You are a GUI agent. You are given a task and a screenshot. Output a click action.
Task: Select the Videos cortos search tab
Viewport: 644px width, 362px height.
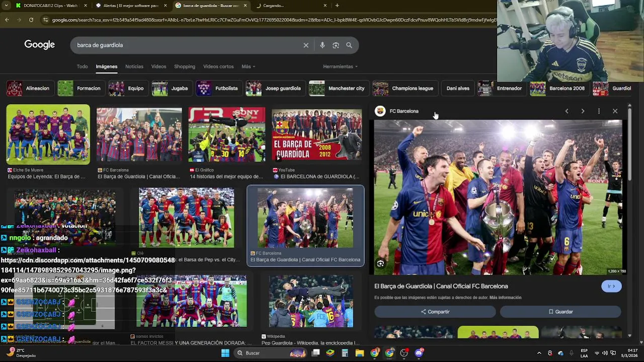(x=218, y=66)
